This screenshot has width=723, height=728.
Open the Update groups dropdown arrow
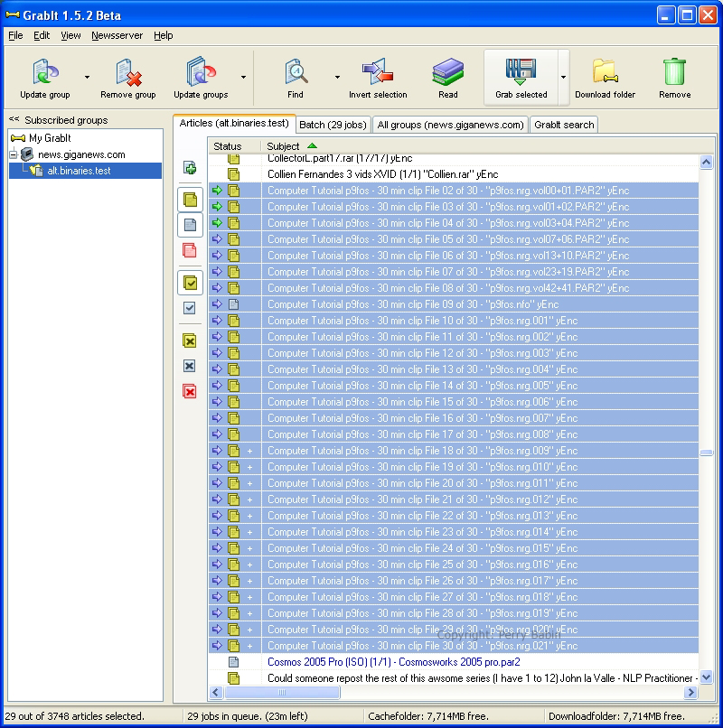(243, 77)
